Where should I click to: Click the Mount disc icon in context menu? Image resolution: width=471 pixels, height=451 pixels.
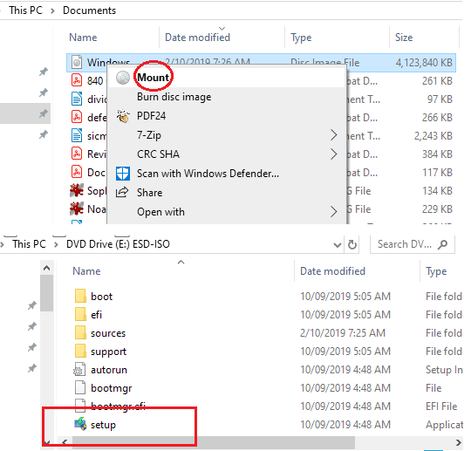coord(123,78)
